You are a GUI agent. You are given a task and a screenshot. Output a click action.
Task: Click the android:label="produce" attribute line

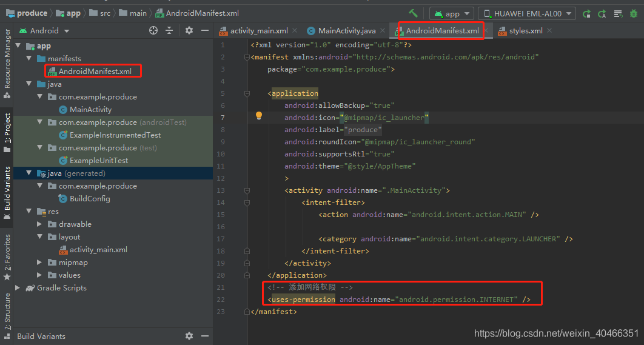coord(333,130)
